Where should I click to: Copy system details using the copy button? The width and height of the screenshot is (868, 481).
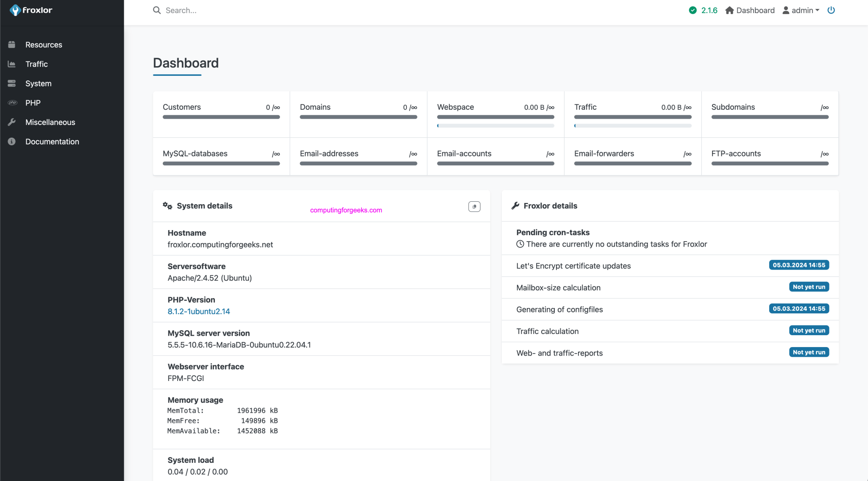coord(474,206)
